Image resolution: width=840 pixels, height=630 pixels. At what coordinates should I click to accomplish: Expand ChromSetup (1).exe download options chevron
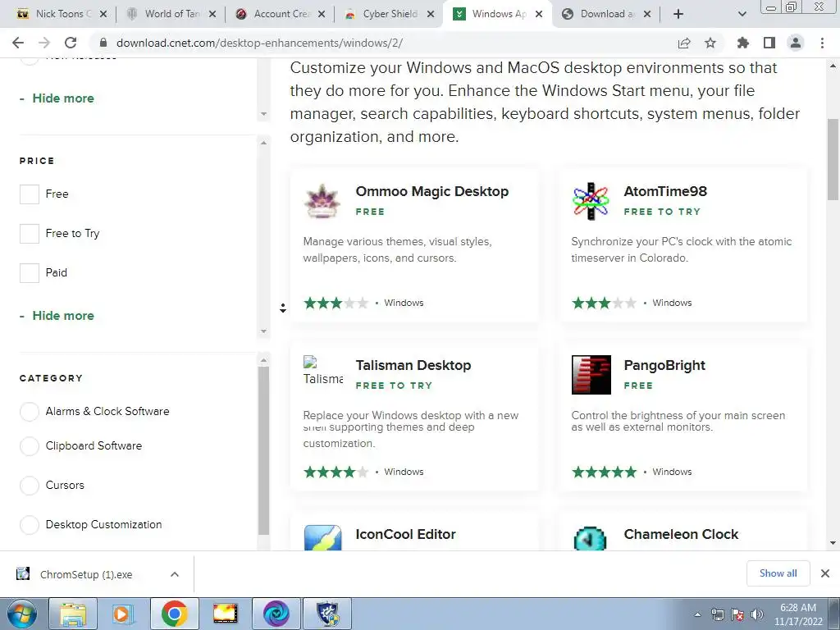click(x=175, y=574)
